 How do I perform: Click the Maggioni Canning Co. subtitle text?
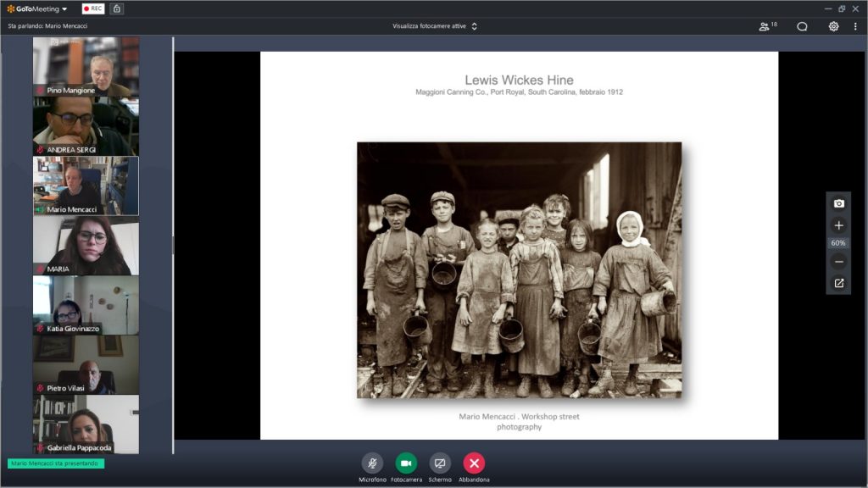point(519,91)
